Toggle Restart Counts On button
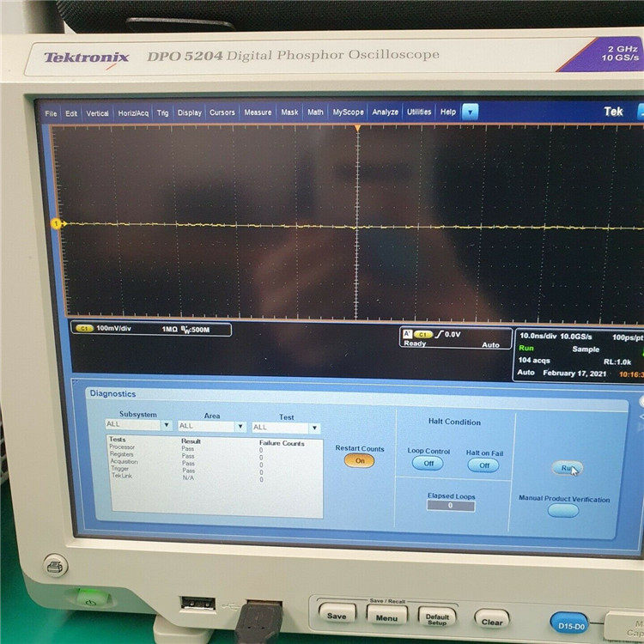Image resolution: width=644 pixels, height=644 pixels. [x=360, y=461]
